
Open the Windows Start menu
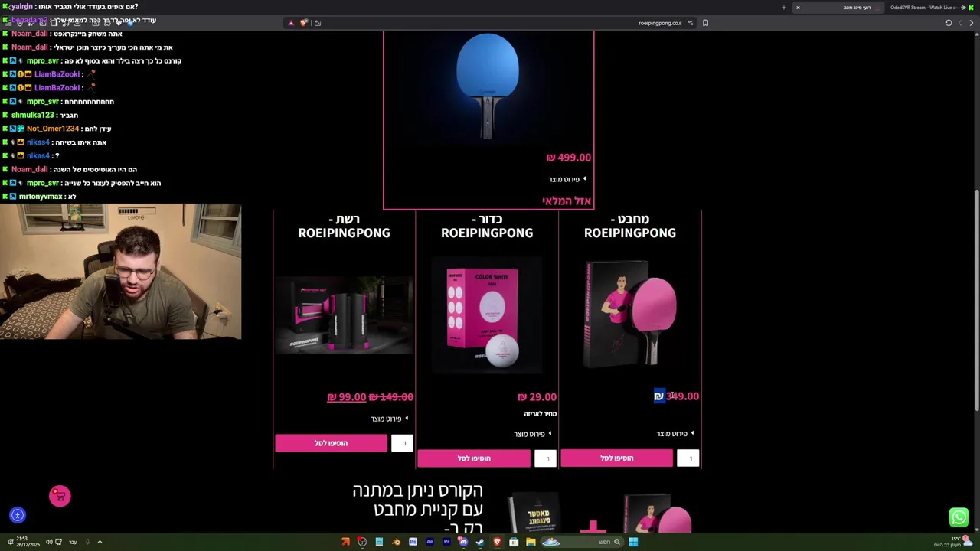(633, 542)
